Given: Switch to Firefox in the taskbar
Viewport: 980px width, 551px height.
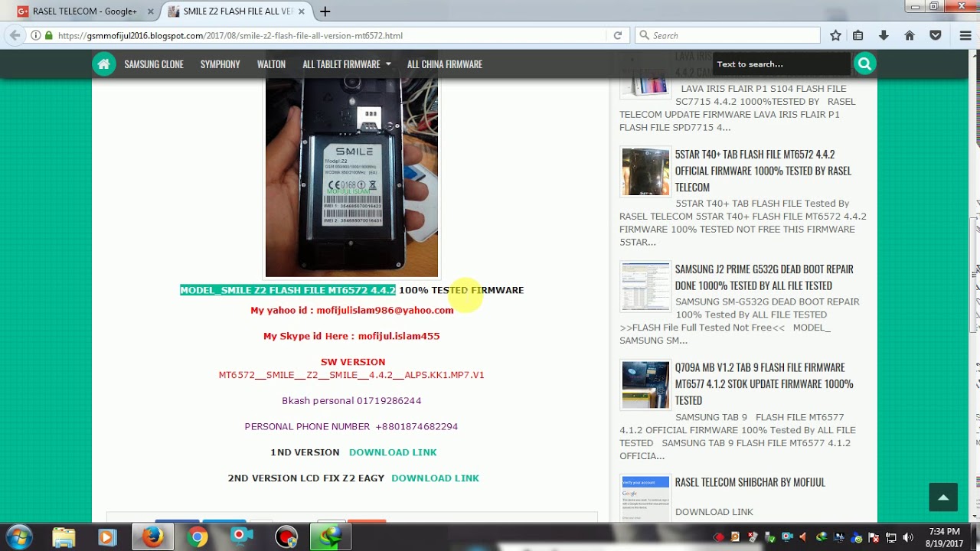Looking at the screenshot, I should (x=152, y=537).
